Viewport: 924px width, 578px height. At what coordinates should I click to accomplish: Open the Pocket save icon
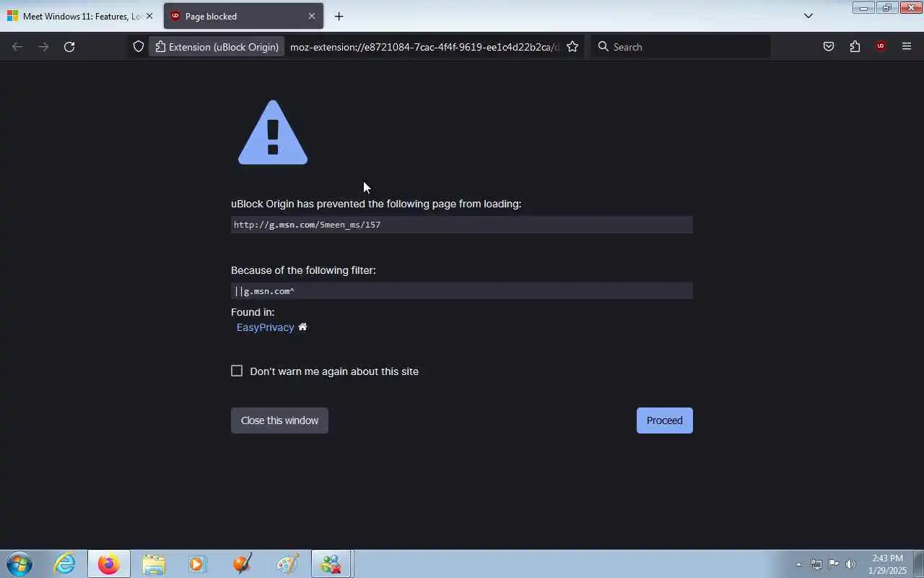click(829, 47)
